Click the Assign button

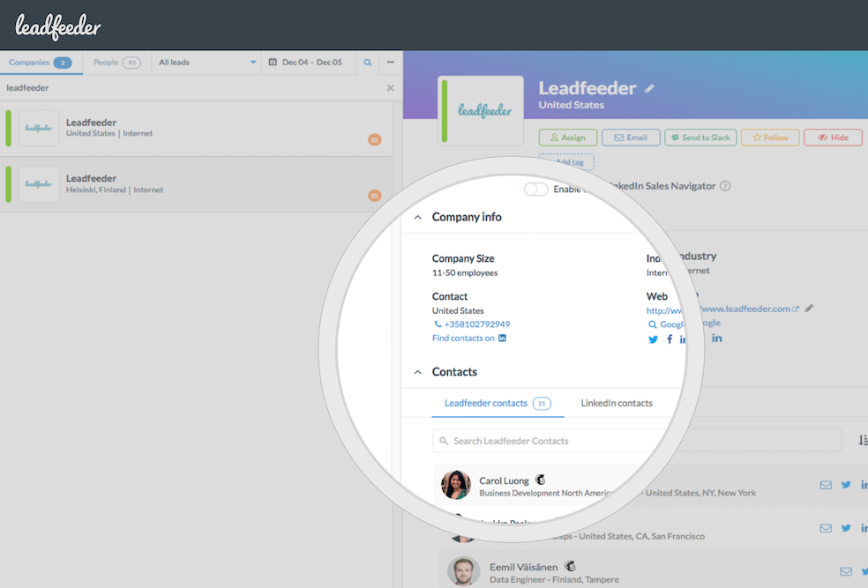pyautogui.click(x=568, y=138)
